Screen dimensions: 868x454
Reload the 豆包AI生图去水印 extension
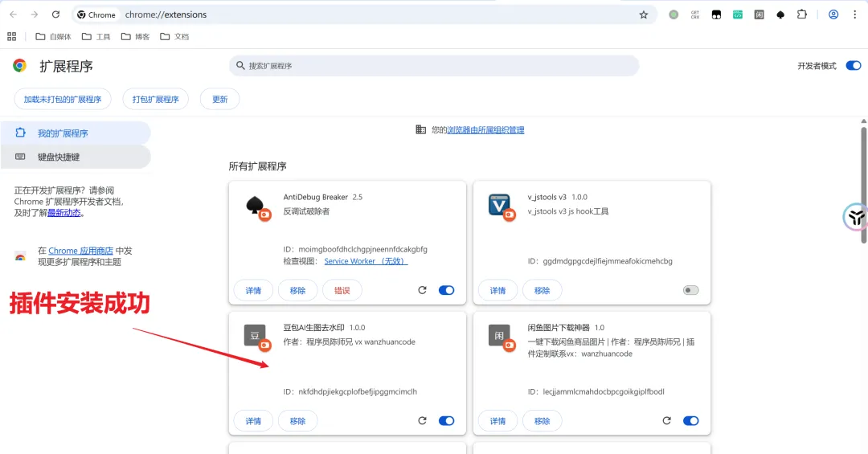click(x=423, y=421)
